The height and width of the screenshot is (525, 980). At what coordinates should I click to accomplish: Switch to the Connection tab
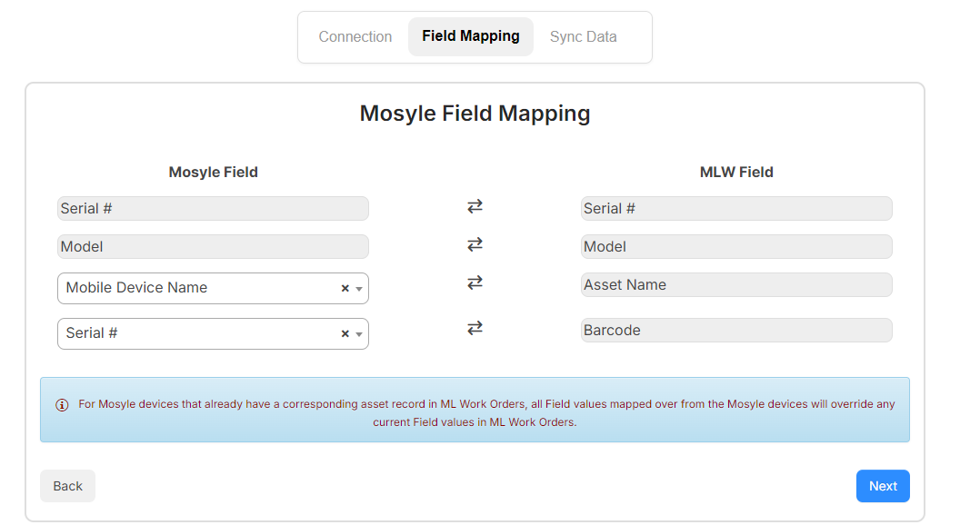coord(355,37)
